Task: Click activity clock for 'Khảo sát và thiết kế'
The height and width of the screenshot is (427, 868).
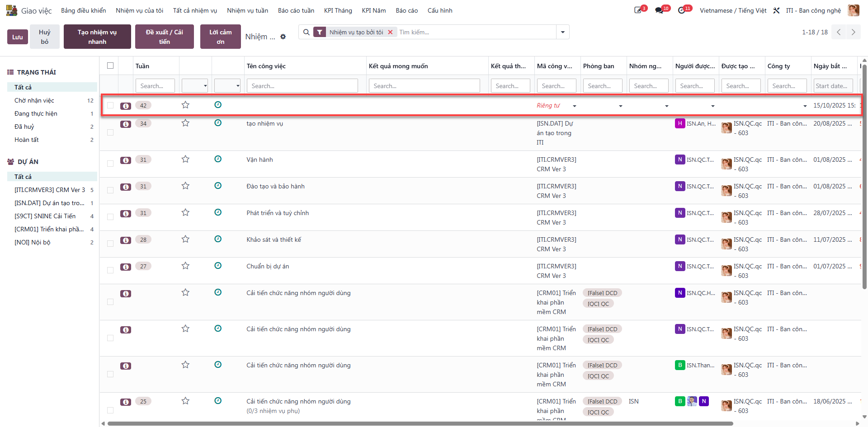Action: click(x=218, y=239)
